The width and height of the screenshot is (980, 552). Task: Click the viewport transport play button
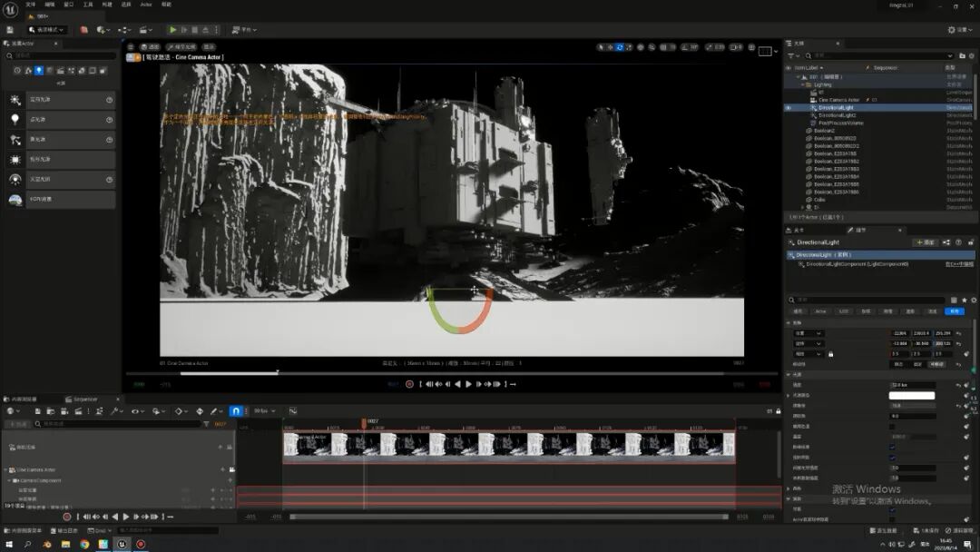coord(469,384)
